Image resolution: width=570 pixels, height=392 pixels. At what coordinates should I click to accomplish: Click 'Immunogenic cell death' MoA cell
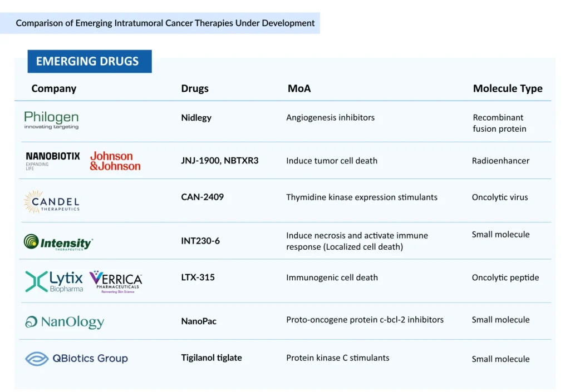click(332, 277)
